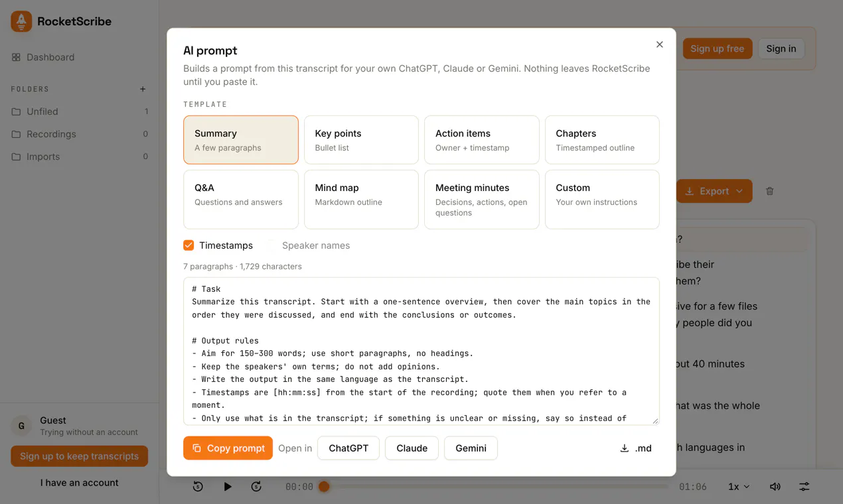Close the AI prompt dialog
The height and width of the screenshot is (504, 843).
point(659,44)
